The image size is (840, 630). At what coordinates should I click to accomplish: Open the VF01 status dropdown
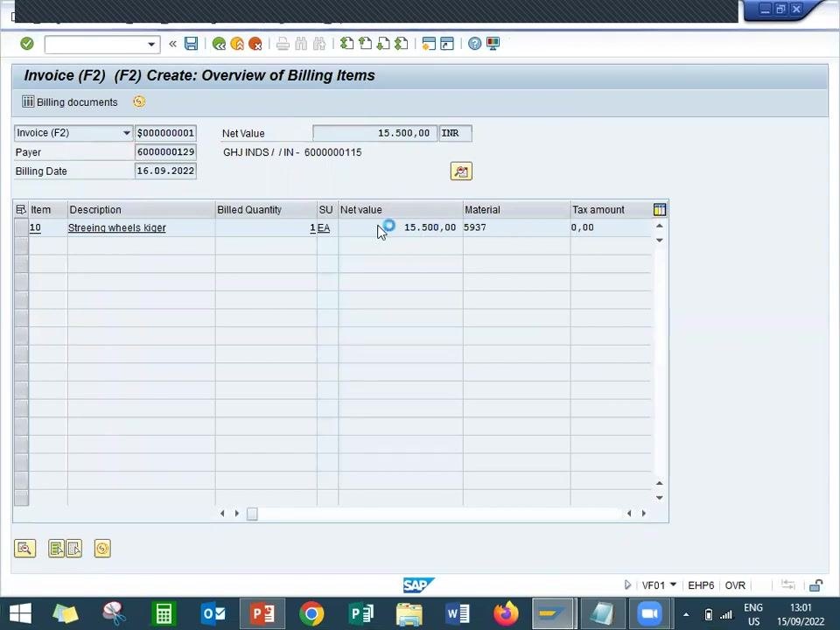[x=674, y=585]
